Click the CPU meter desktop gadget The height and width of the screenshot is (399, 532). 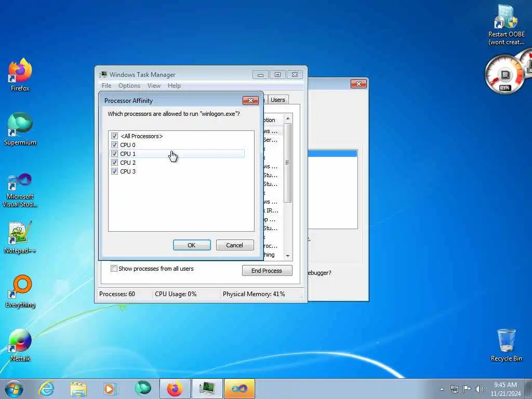[504, 74]
